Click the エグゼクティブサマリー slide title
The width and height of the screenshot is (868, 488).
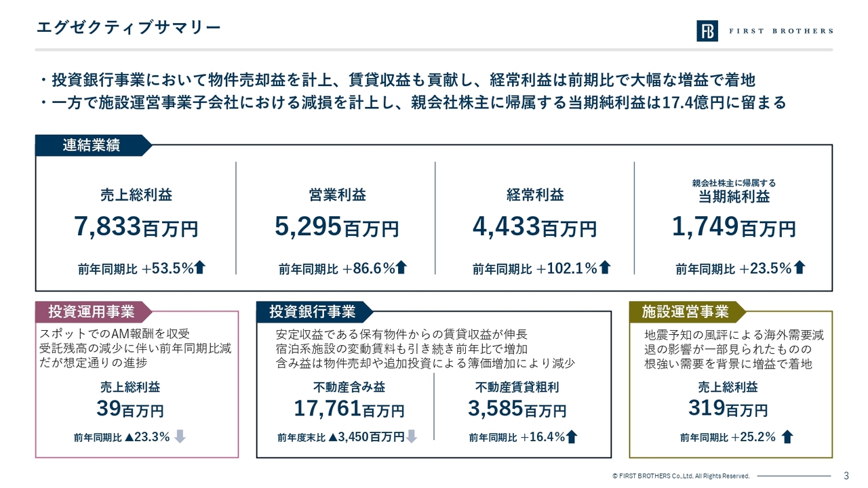128,27
